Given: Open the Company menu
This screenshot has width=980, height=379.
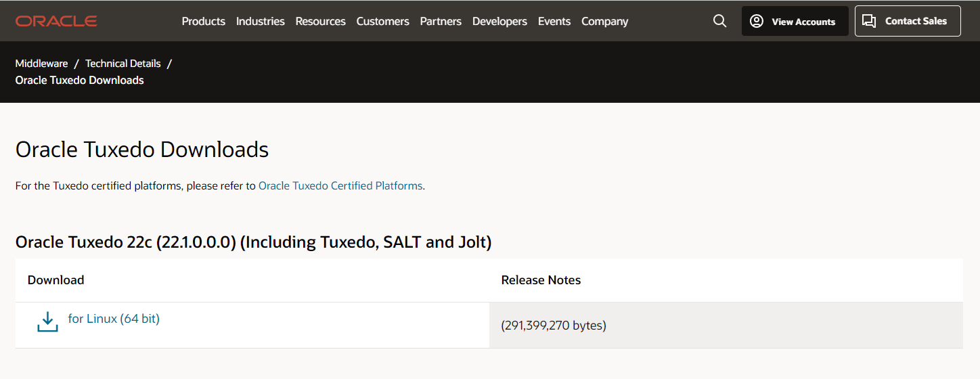Looking at the screenshot, I should [x=605, y=21].
